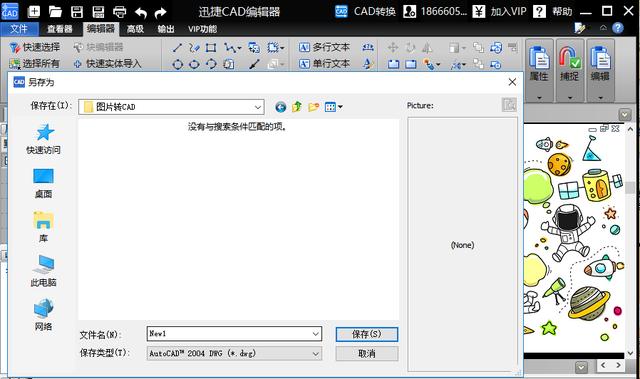Select 桌面 in dialog sidebar
The image size is (640, 379).
43,184
